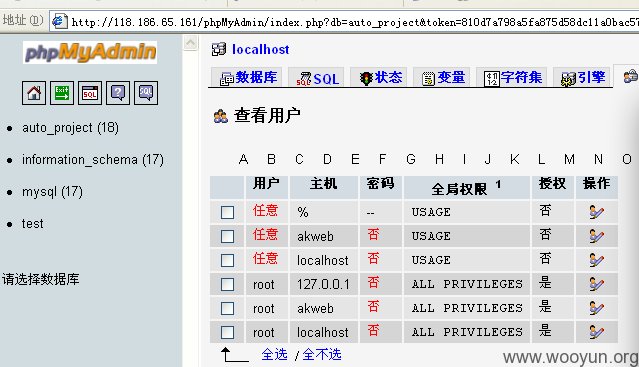Check the box for 任意 on host %
Screen dimensions: 639x367
coord(227,212)
